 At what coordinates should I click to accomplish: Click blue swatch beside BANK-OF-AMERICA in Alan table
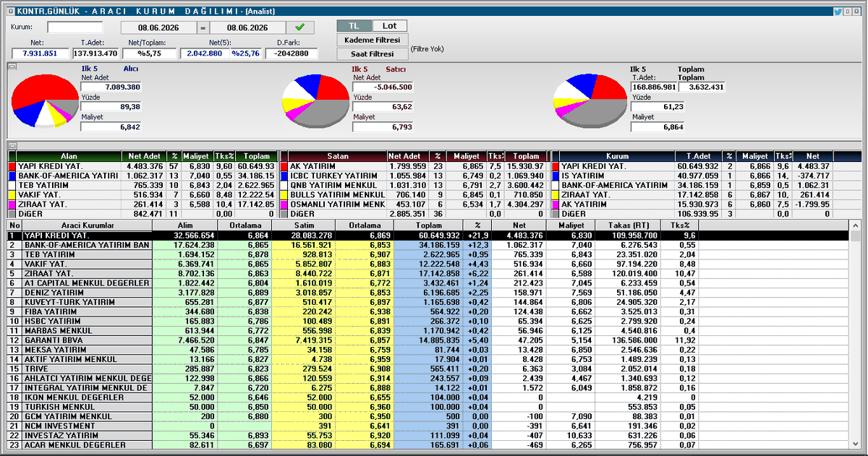coord(12,176)
